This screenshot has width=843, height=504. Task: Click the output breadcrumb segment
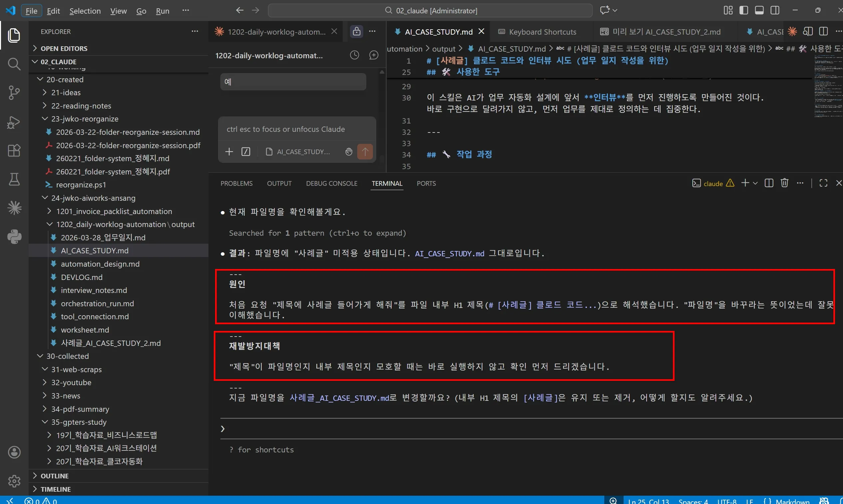click(x=443, y=49)
